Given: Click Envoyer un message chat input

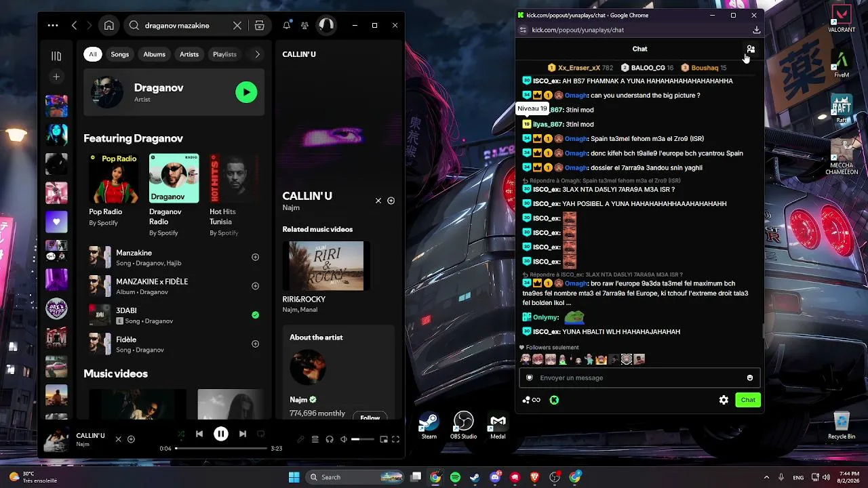Looking at the screenshot, I should point(639,378).
